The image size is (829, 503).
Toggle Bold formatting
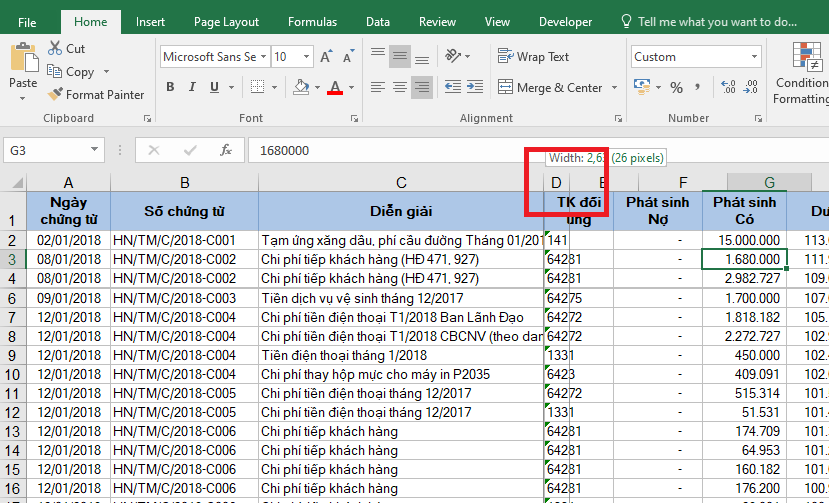point(171,87)
